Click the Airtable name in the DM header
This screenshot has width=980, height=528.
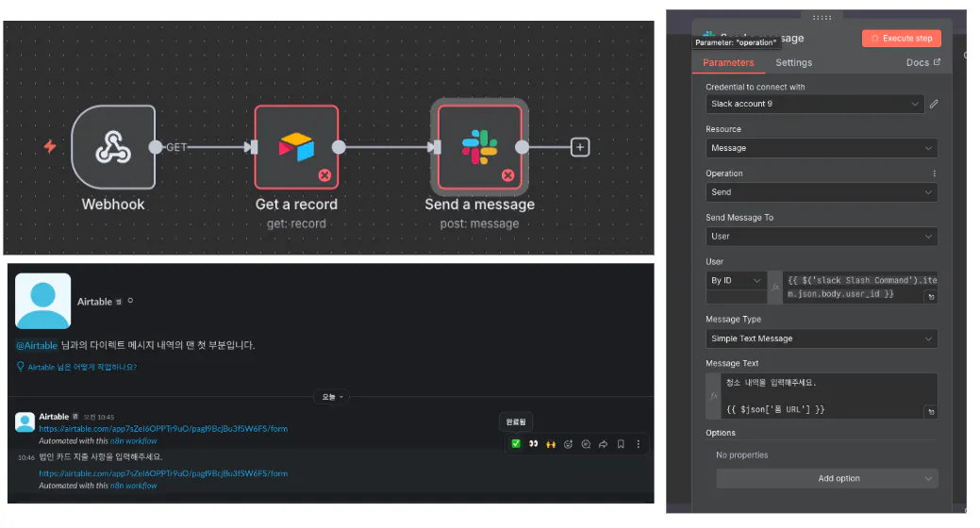coord(94,301)
